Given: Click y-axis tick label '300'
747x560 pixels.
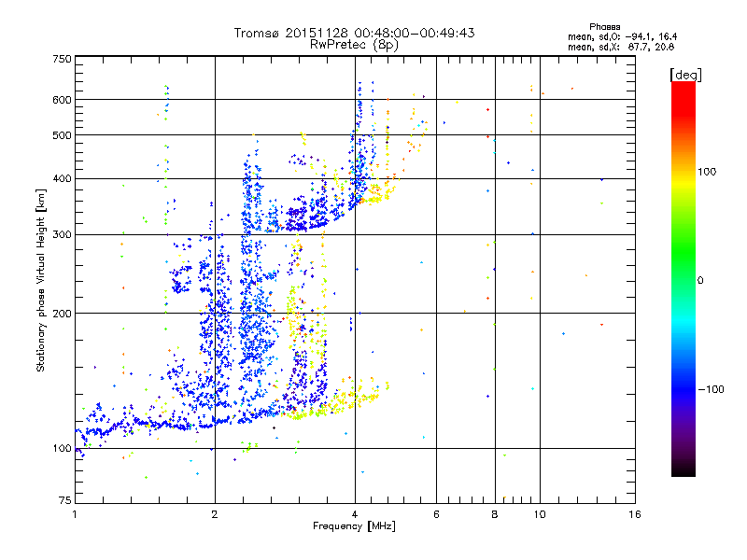Looking at the screenshot, I should point(62,234).
